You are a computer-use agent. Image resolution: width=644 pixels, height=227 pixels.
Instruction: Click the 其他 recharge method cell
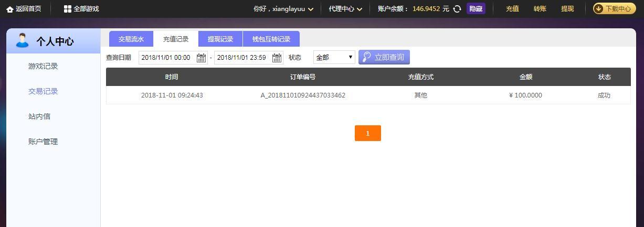point(421,95)
